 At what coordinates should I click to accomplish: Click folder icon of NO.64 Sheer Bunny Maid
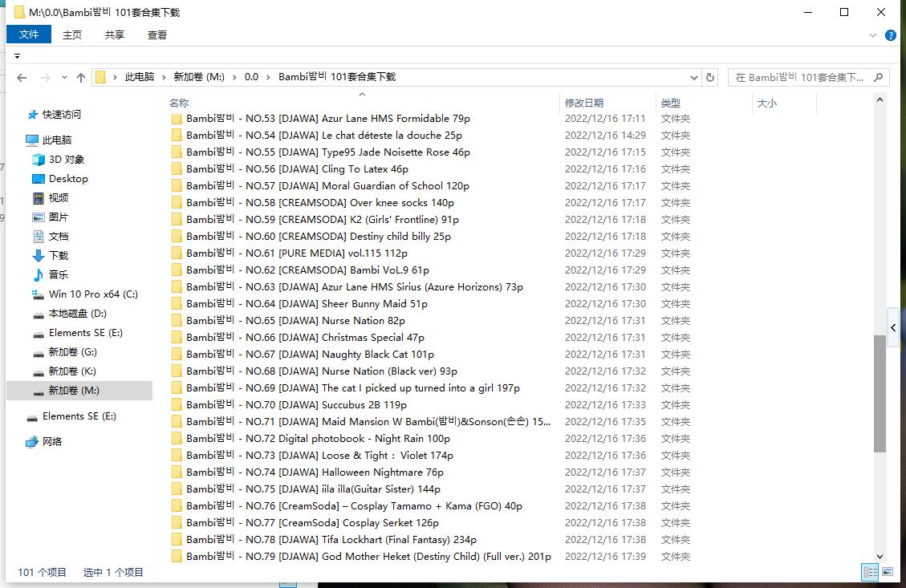pyautogui.click(x=177, y=304)
